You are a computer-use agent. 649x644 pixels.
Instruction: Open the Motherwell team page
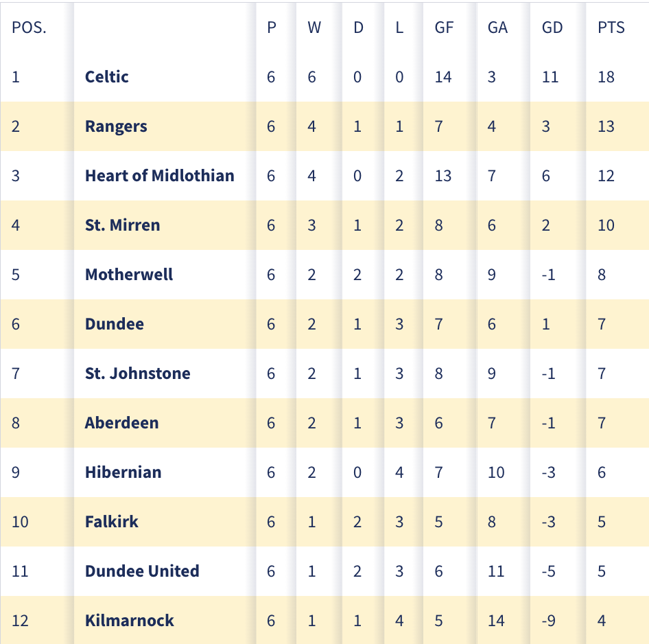pos(129,275)
